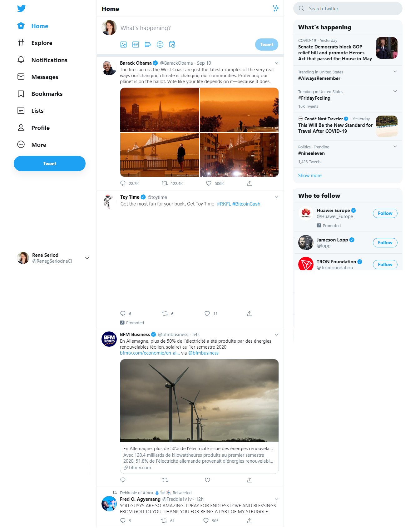Toggle follow for Jameson Lopp

point(385,243)
